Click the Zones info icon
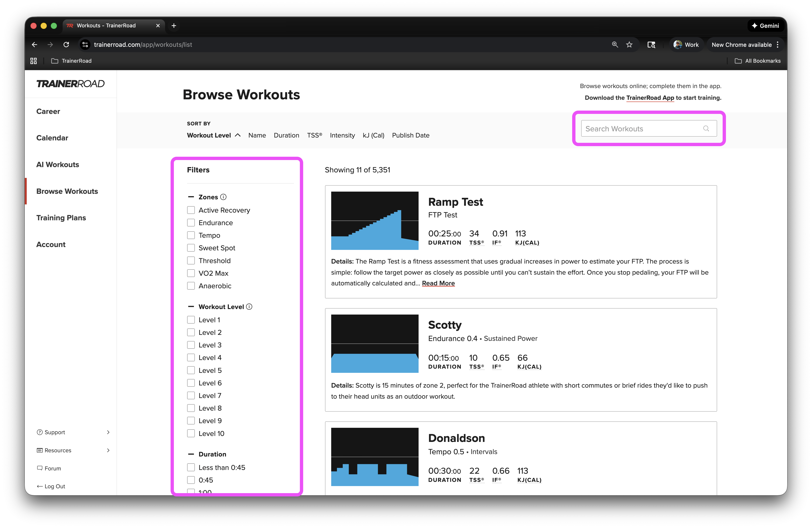 pos(224,197)
